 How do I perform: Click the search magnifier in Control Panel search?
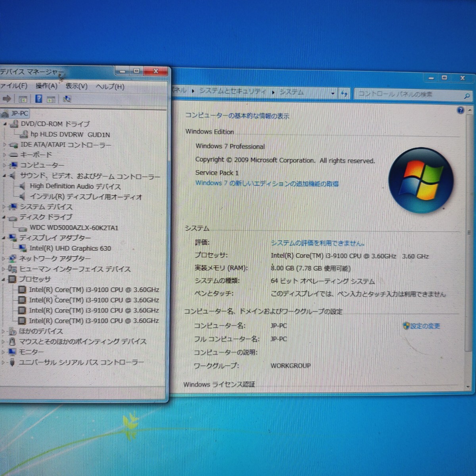pos(466,96)
